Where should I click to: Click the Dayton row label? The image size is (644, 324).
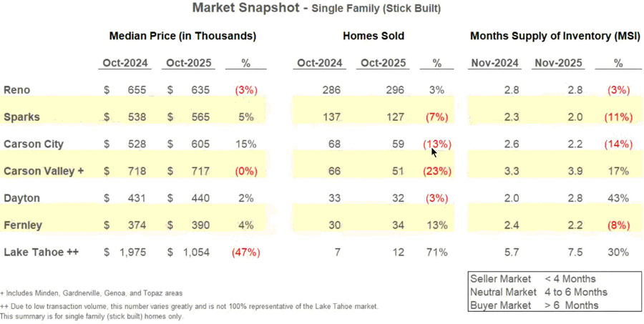[x=21, y=197]
